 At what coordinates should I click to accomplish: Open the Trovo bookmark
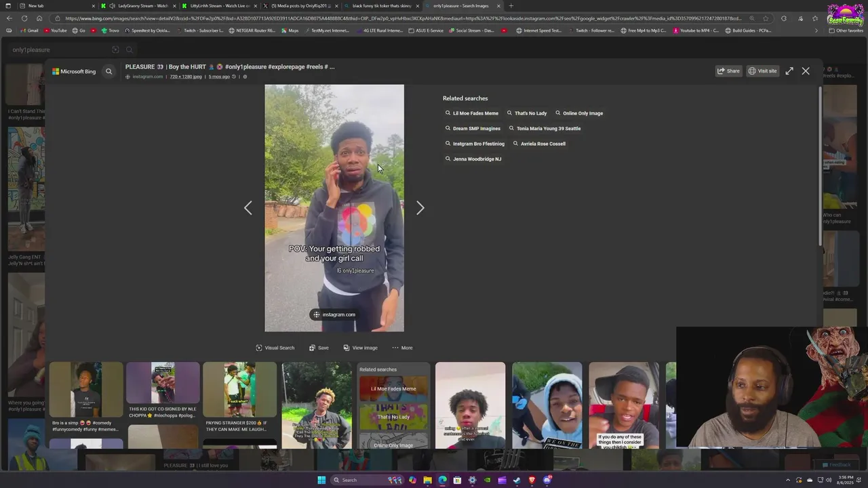[x=110, y=30]
